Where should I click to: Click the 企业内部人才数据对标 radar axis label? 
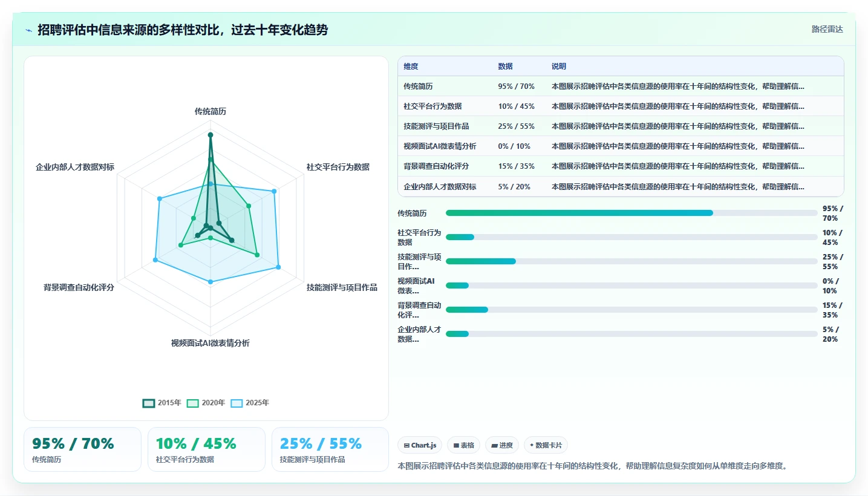[x=75, y=167]
